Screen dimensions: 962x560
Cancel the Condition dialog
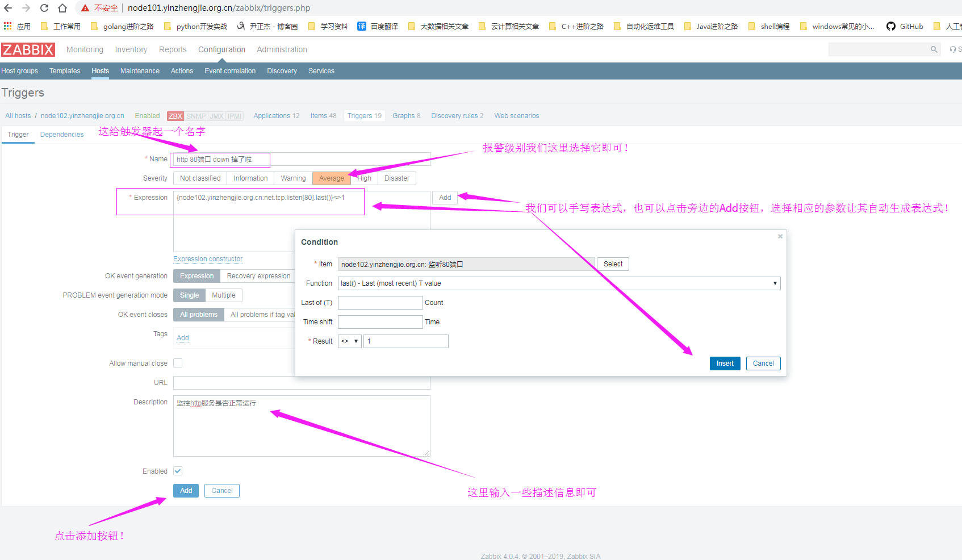[763, 363]
